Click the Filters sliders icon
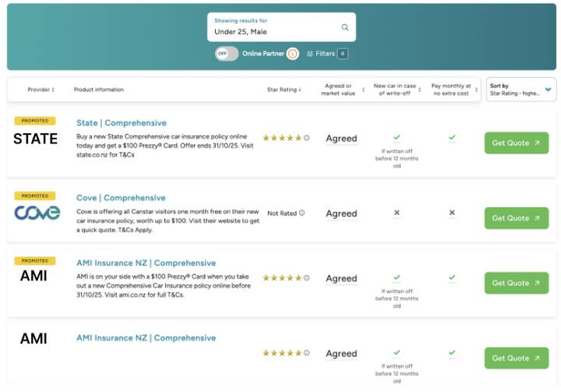This screenshot has width=561, height=392. coord(310,54)
